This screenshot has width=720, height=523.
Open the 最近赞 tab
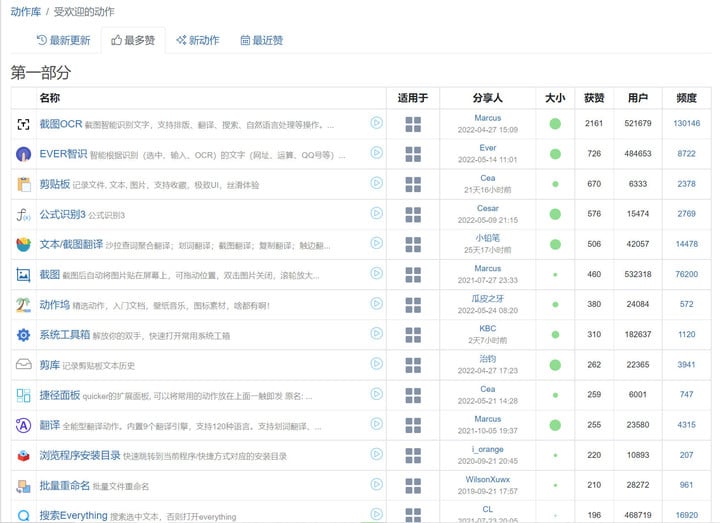pos(262,40)
